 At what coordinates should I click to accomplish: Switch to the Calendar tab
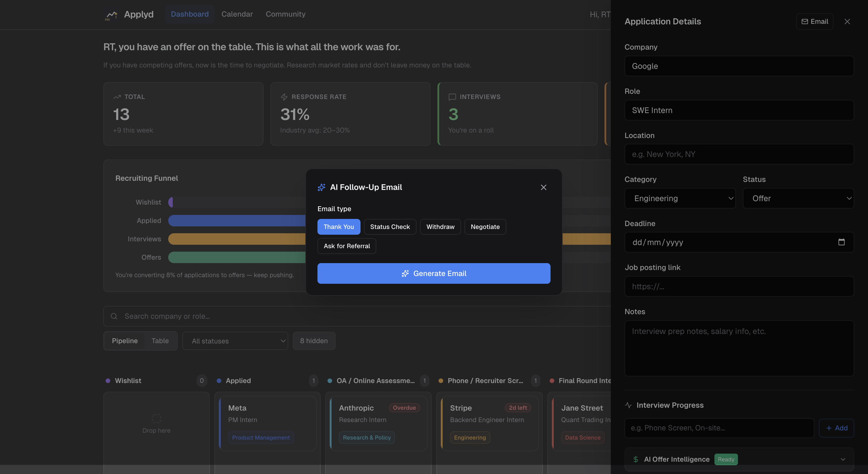click(237, 14)
